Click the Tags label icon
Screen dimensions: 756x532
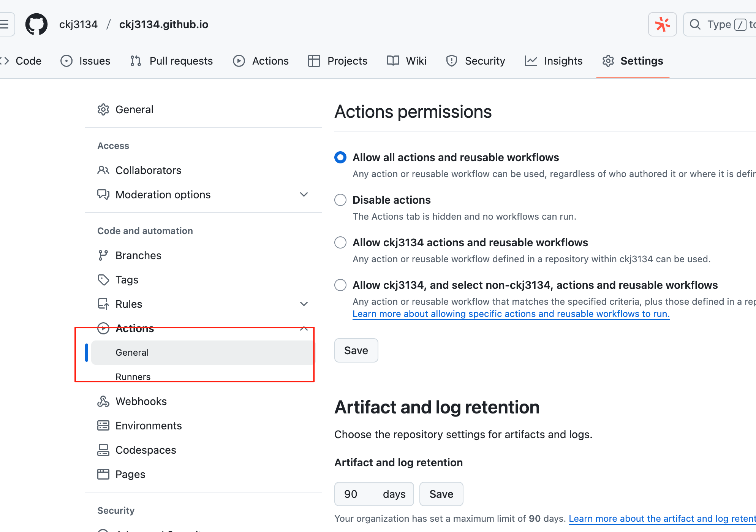(103, 280)
